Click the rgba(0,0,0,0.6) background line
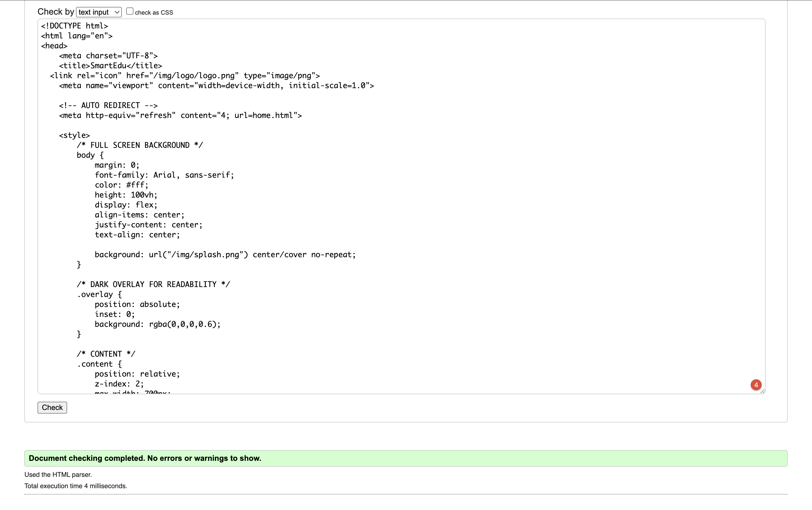This screenshot has height=510, width=812. point(157,325)
